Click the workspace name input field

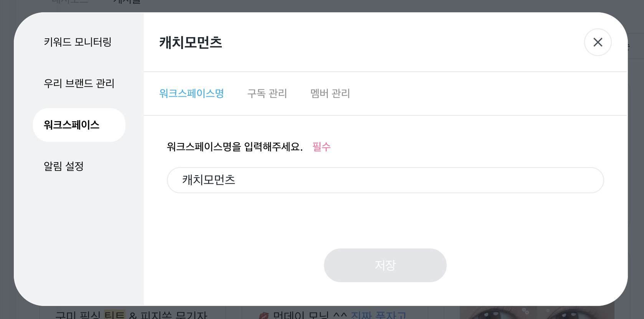[385, 180]
